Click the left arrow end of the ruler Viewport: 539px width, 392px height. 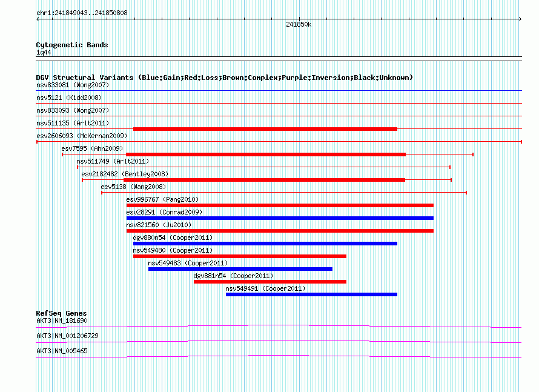pyautogui.click(x=38, y=19)
